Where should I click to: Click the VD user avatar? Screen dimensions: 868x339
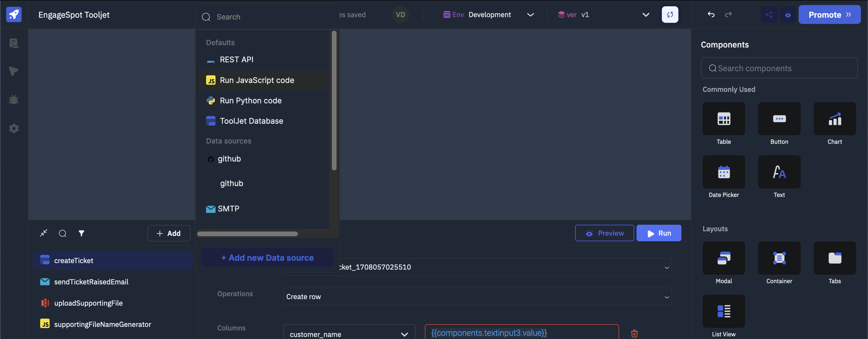coord(400,14)
